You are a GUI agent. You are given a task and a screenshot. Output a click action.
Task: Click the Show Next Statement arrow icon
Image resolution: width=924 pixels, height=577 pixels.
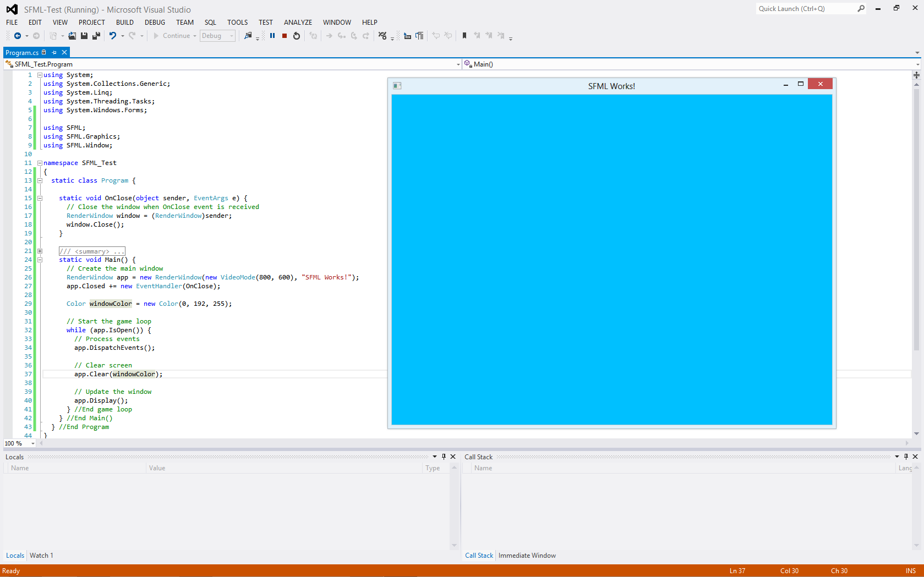(x=329, y=36)
